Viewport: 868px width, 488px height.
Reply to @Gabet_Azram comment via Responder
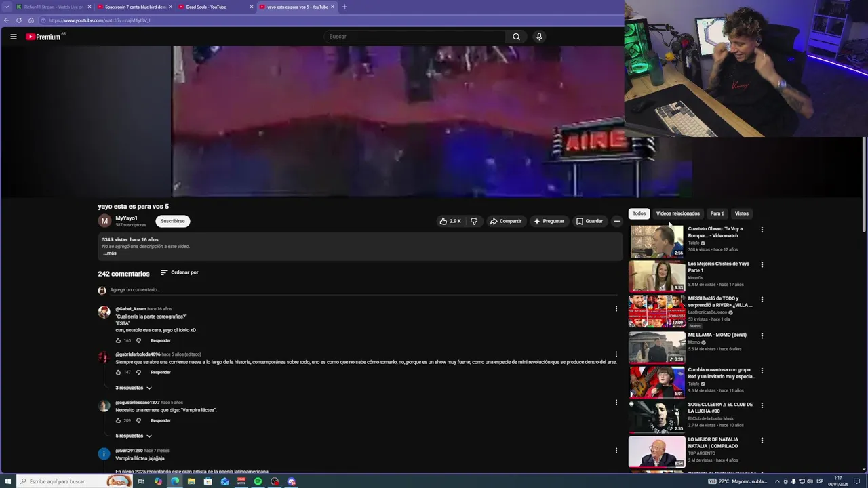tap(161, 340)
